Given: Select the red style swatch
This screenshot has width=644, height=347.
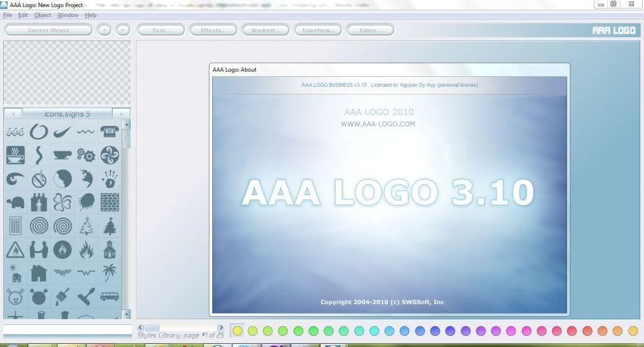Looking at the screenshot, I should tap(572, 331).
